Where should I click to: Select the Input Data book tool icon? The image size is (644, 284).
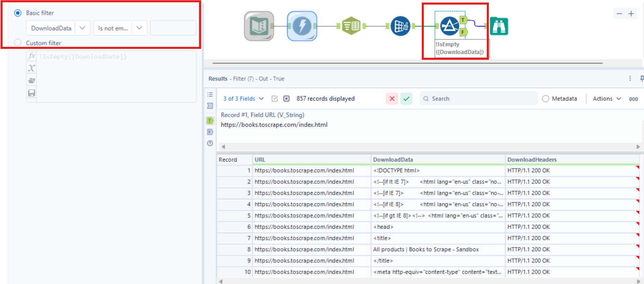[259, 26]
